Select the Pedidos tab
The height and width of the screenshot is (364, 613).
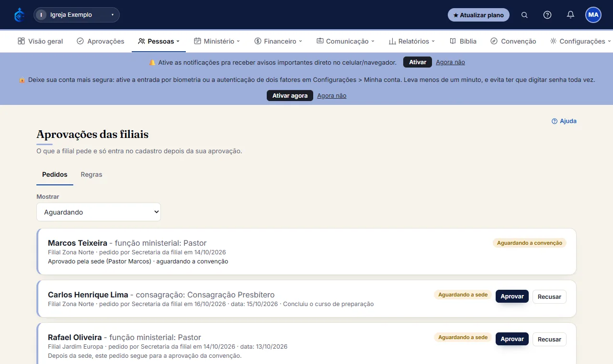pyautogui.click(x=55, y=174)
